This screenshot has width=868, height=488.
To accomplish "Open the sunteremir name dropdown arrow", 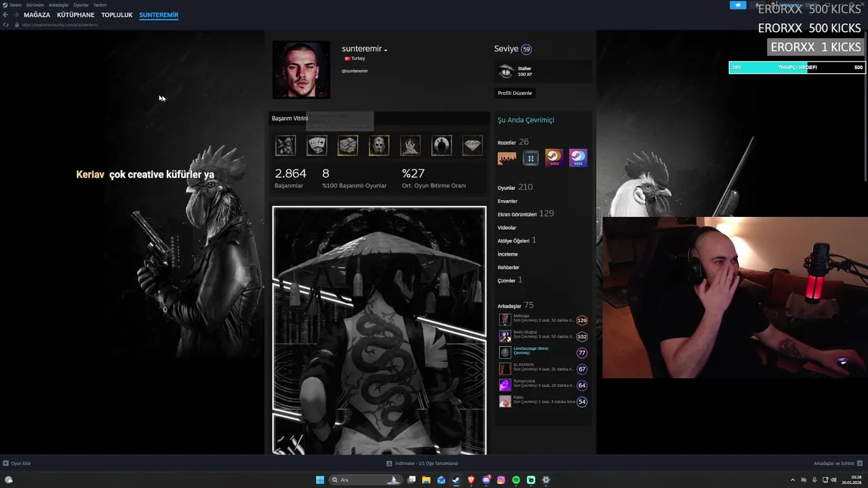I will 385,50.
